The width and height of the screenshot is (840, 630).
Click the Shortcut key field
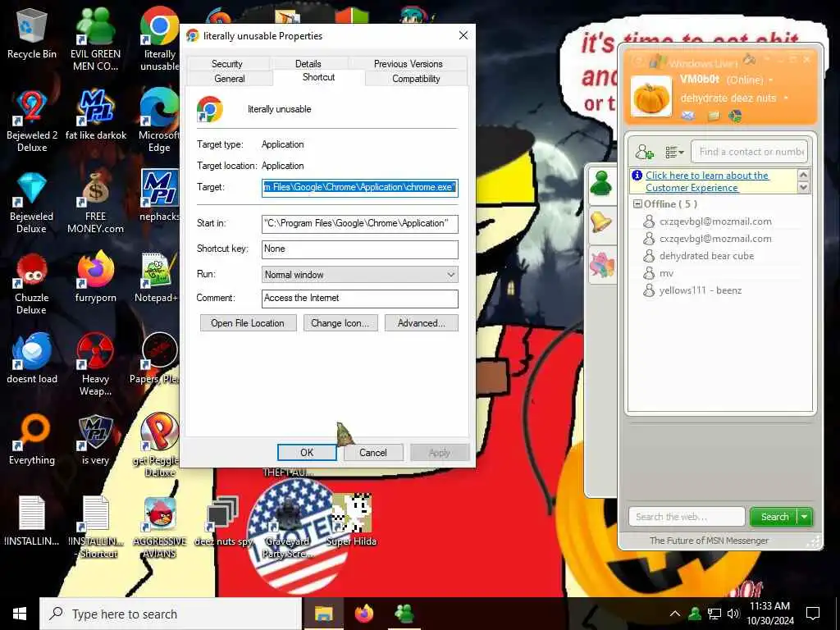point(360,249)
